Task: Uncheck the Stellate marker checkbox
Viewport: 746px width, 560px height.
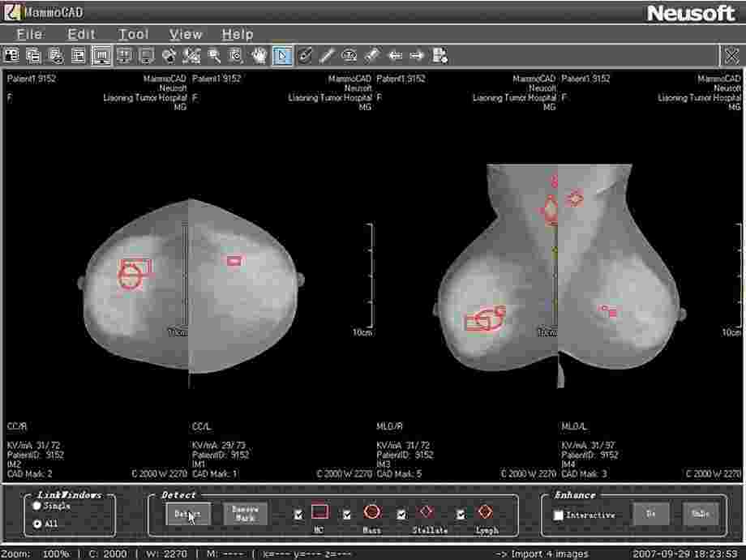Action: tap(401, 514)
